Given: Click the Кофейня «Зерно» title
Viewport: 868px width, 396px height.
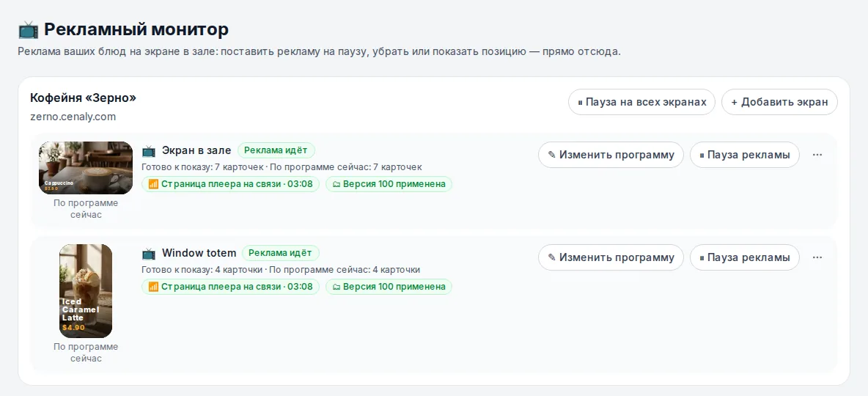Looking at the screenshot, I should click(x=83, y=98).
